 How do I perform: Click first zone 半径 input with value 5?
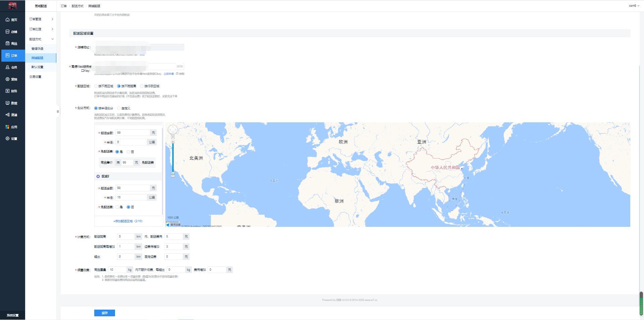131,142
